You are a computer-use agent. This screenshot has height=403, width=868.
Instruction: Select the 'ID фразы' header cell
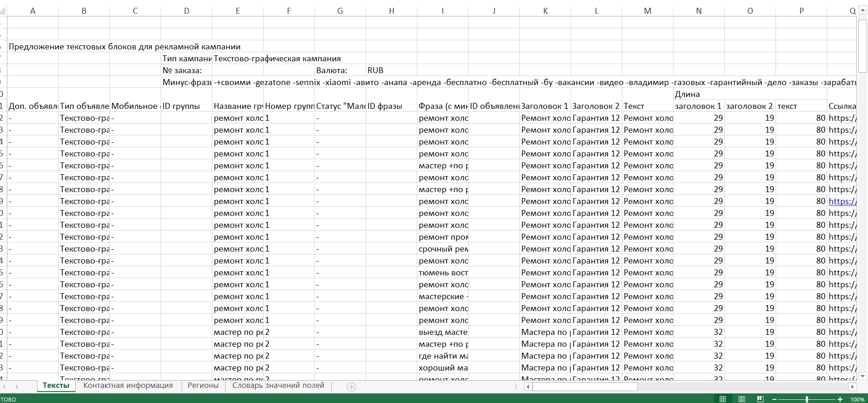tap(392, 106)
